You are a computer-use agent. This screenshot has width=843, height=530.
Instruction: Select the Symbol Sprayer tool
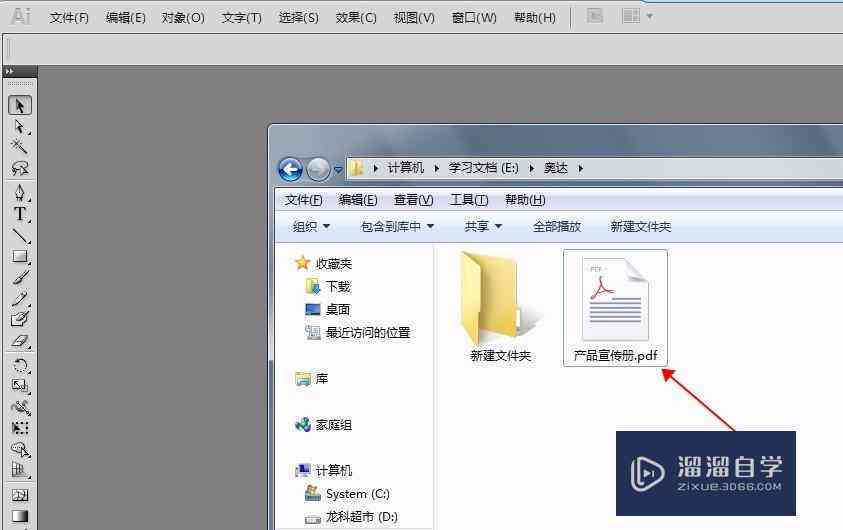[20, 449]
